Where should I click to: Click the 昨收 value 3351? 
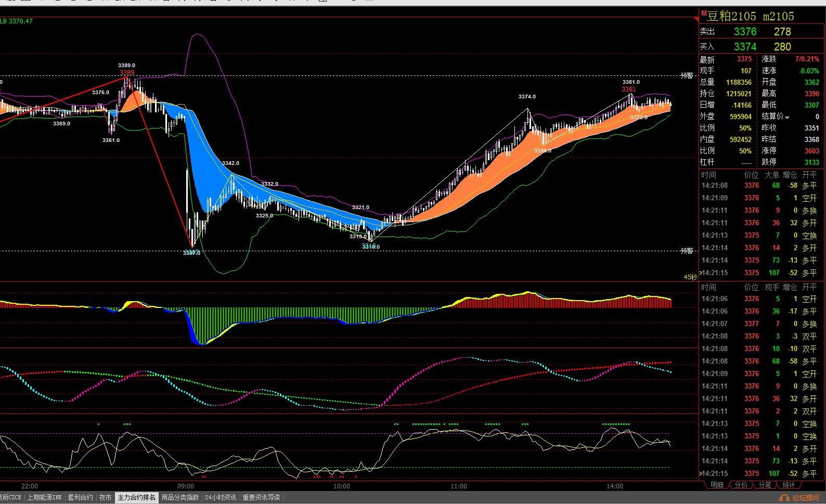coord(811,128)
